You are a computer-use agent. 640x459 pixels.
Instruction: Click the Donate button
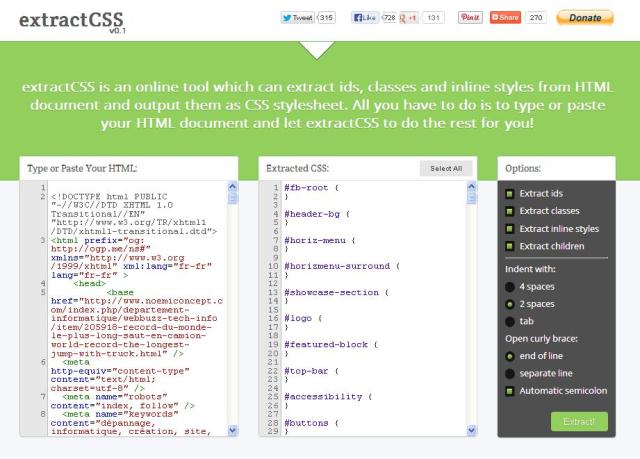tap(585, 18)
